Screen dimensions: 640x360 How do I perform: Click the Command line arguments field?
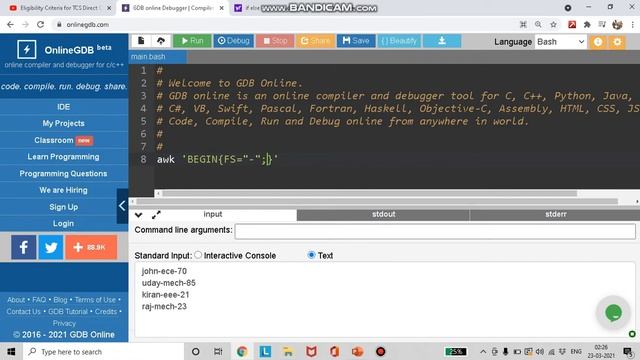coord(435,231)
